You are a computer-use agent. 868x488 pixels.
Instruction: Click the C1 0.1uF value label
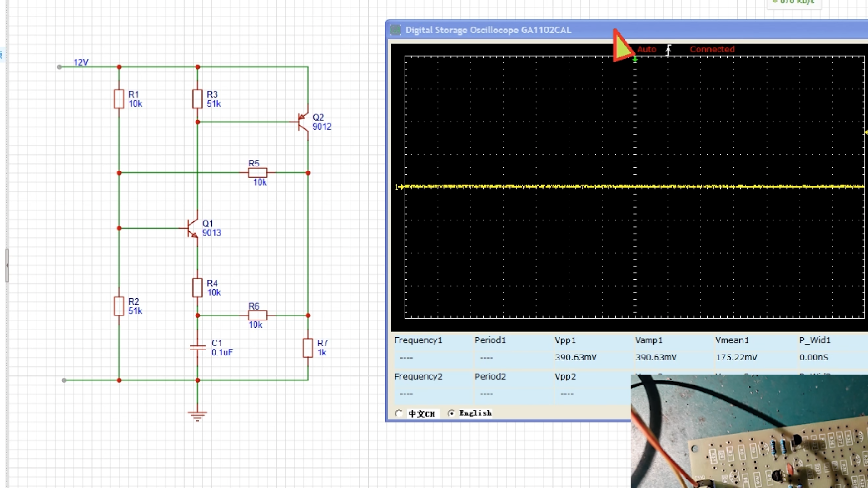click(222, 352)
